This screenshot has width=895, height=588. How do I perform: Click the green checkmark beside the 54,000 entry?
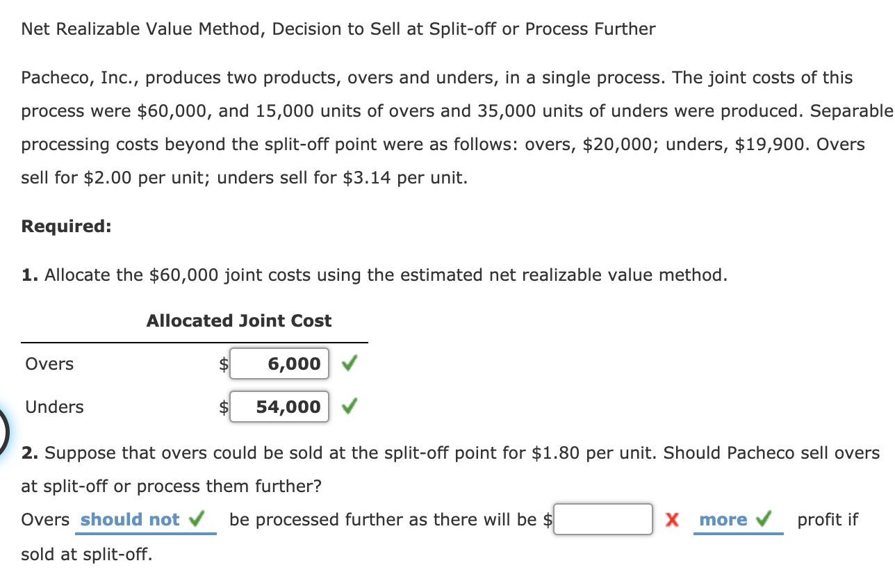(347, 407)
